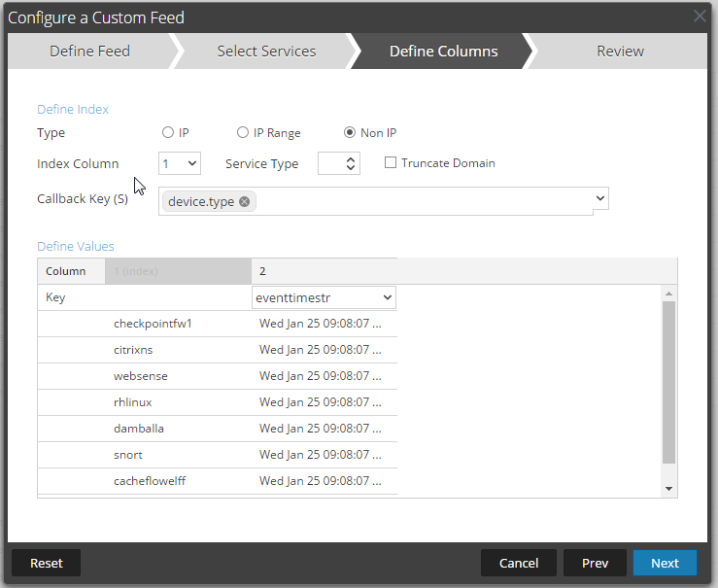
Task: Open the Index Column dropdown
Action: point(180,163)
